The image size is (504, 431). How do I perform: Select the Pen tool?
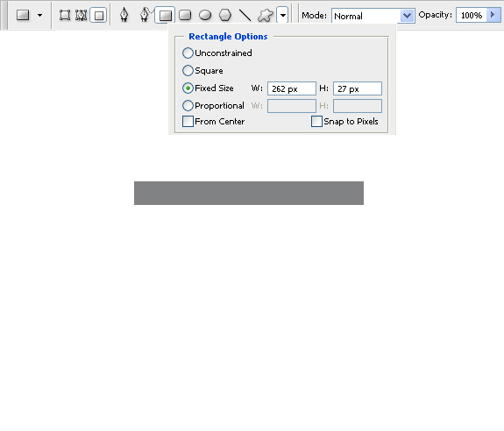[124, 15]
